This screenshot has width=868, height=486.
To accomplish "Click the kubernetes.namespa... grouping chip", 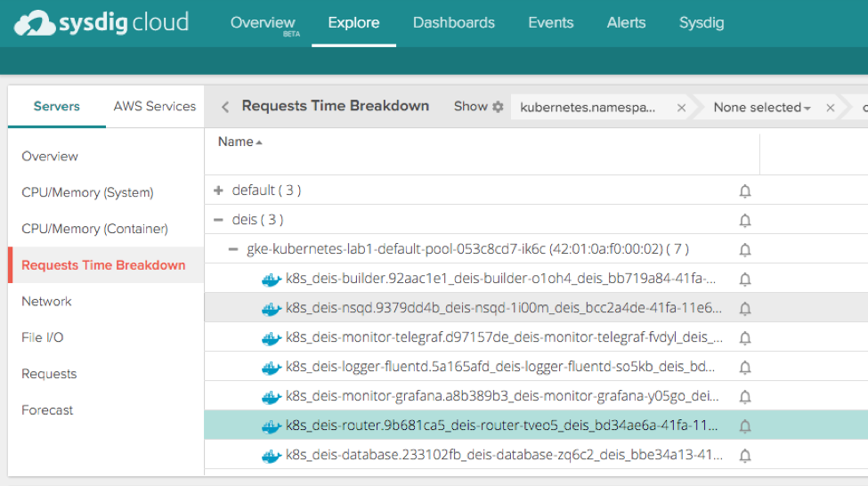I will tap(588, 108).
